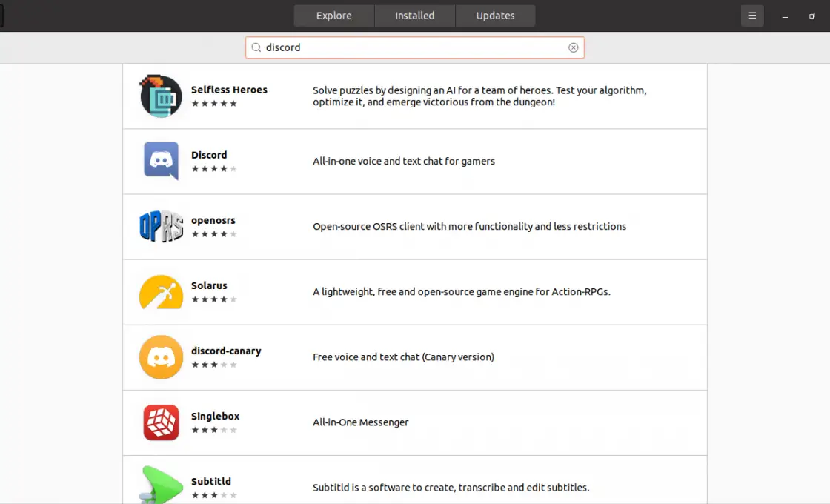Screen dimensions: 830x504
Task: Switch to the Installed tab
Action: tap(414, 16)
